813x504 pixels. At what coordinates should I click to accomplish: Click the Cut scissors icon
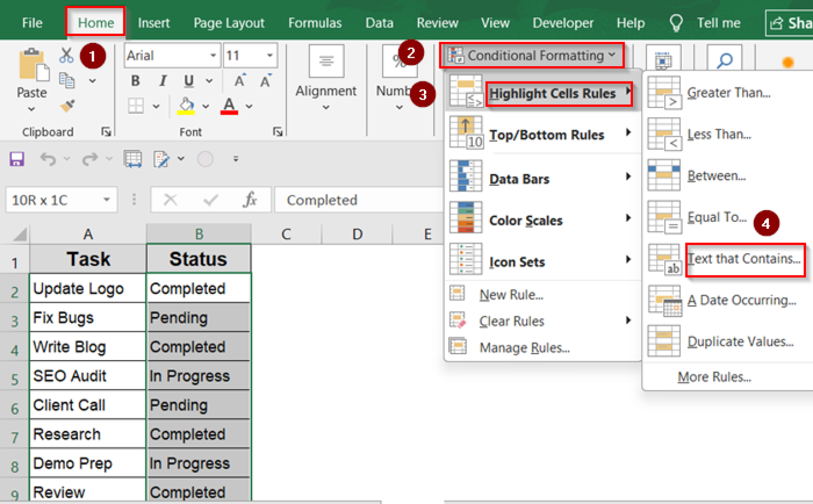(66, 56)
